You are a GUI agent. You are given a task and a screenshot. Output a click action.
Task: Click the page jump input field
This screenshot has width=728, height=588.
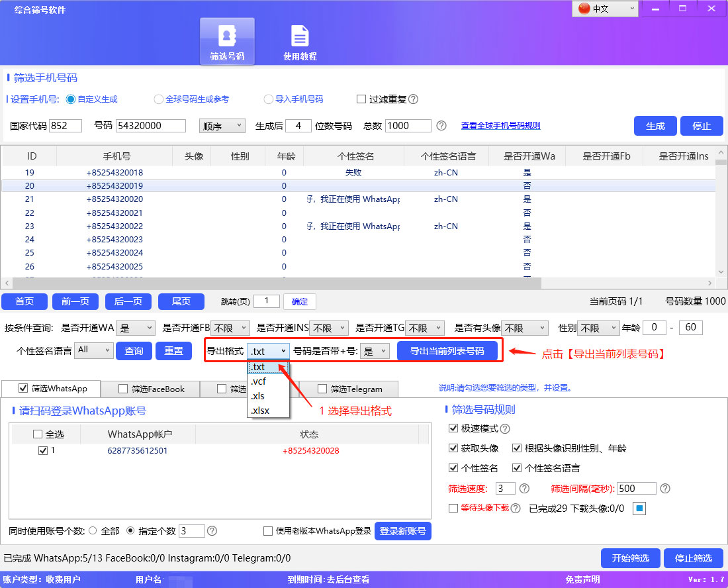[x=267, y=301]
